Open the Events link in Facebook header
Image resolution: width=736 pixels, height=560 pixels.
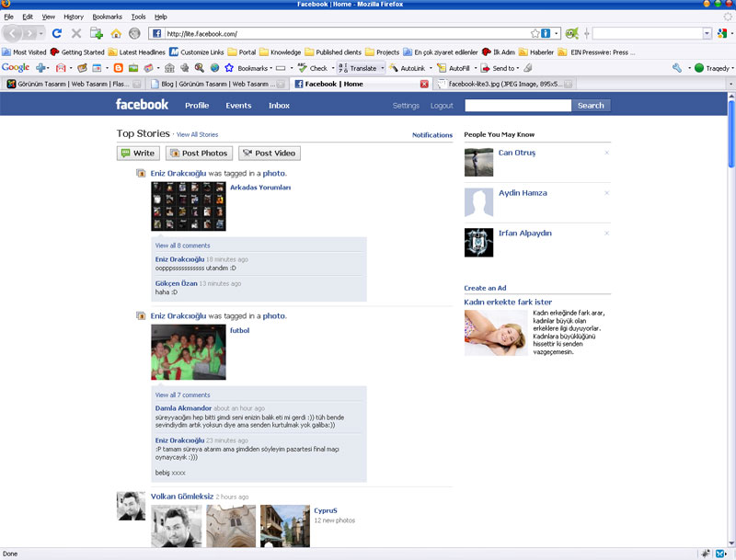point(238,106)
